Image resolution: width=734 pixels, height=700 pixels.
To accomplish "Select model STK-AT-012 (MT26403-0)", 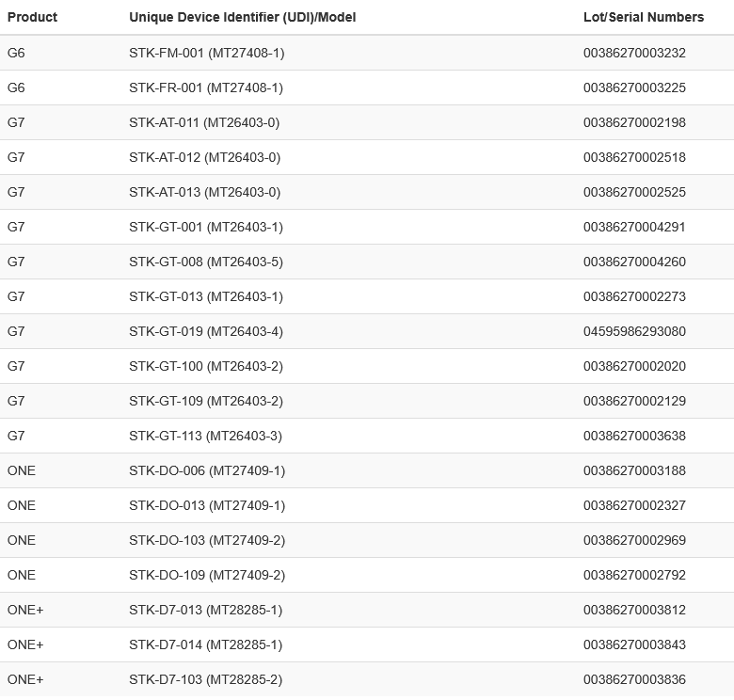I will click(204, 157).
